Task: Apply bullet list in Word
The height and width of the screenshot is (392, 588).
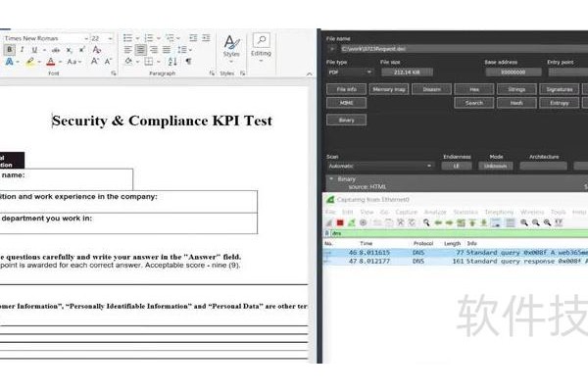Action: point(127,38)
